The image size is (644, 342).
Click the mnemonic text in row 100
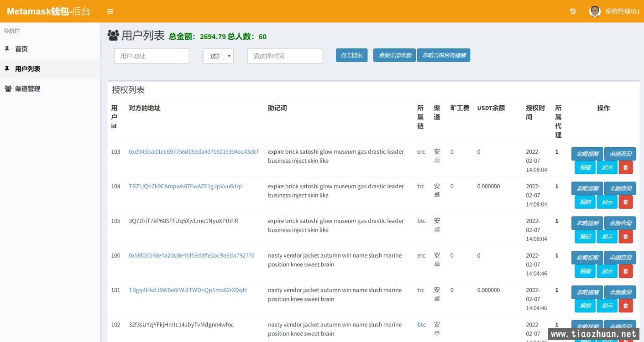tap(335, 260)
